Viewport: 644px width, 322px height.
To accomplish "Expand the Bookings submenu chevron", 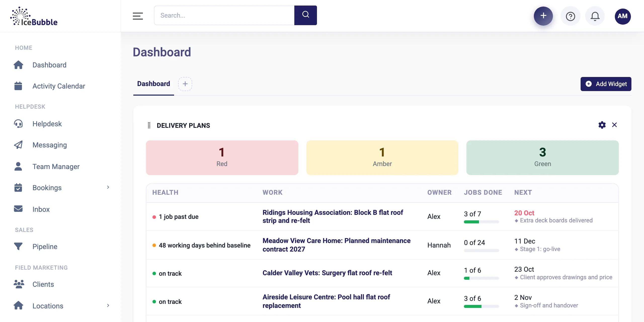I will tap(108, 187).
